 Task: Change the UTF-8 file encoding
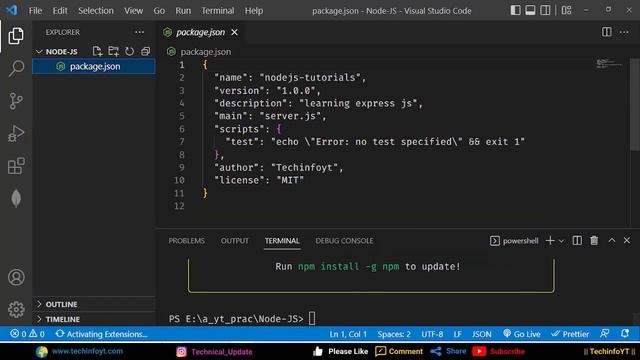click(x=432, y=334)
